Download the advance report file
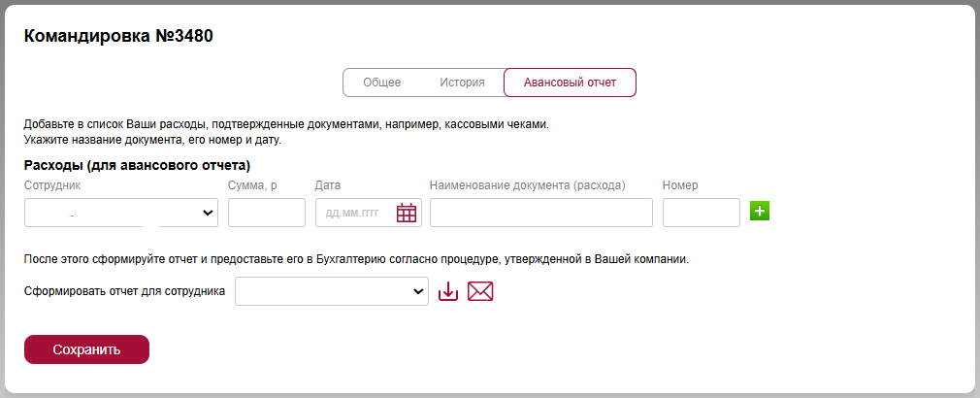This screenshot has height=398, width=980. [448, 291]
